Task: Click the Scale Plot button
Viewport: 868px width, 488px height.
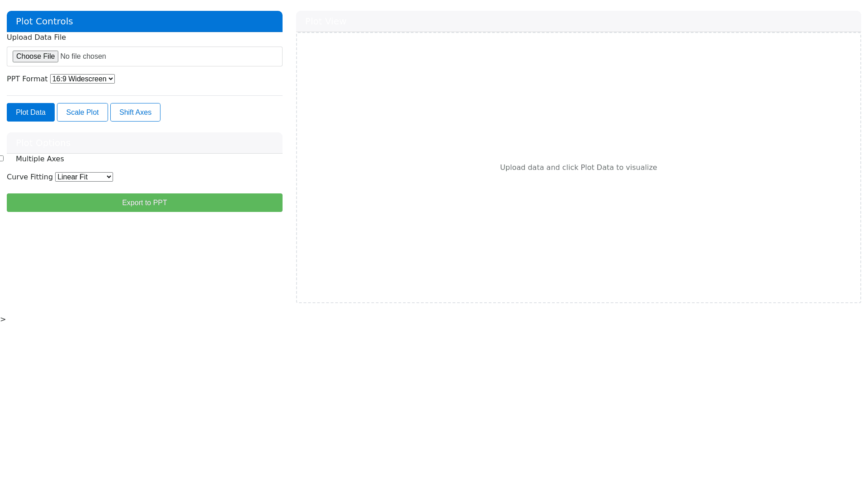Action: click(x=82, y=113)
